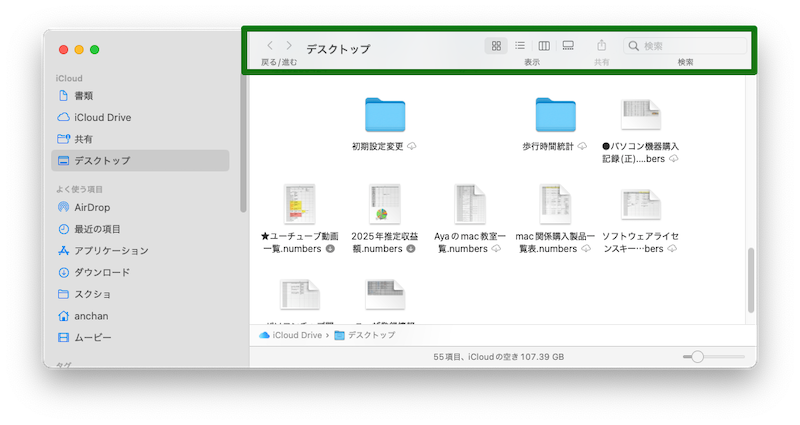The image size is (800, 425).
Task: Select ★ユーチューブ動画一覧.numbers file icon
Action: tap(299, 204)
